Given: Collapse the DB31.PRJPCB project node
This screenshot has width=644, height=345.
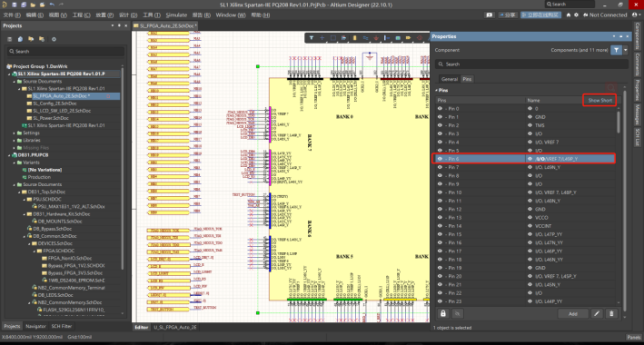Looking at the screenshot, I should tap(9, 155).
